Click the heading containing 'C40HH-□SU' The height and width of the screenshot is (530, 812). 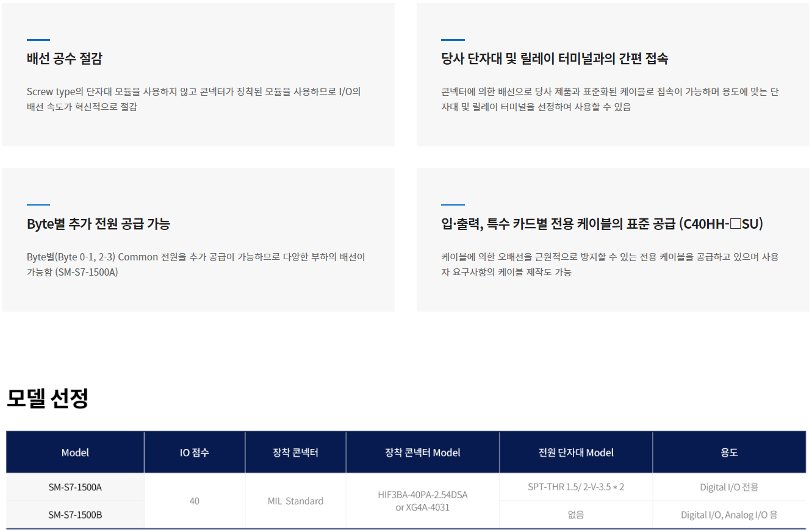pos(602,224)
